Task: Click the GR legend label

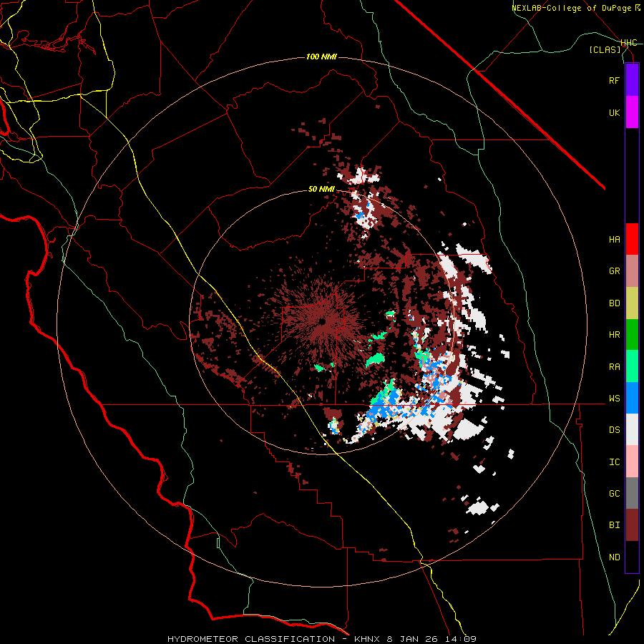Action: 614,271
